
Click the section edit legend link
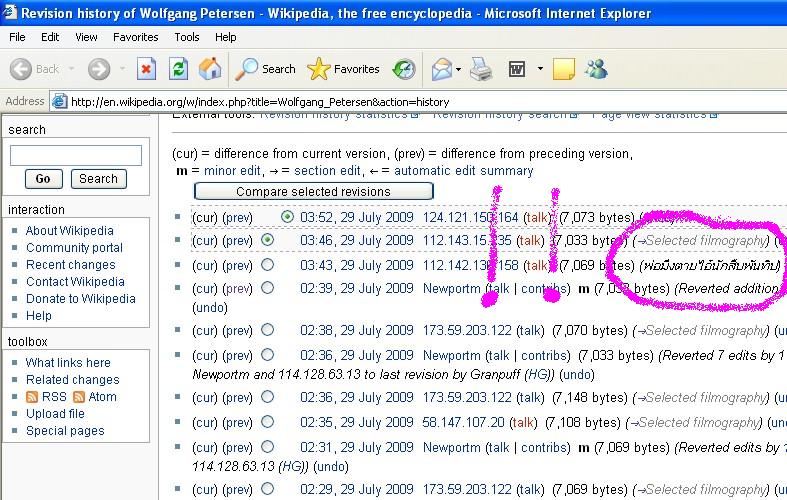point(327,171)
